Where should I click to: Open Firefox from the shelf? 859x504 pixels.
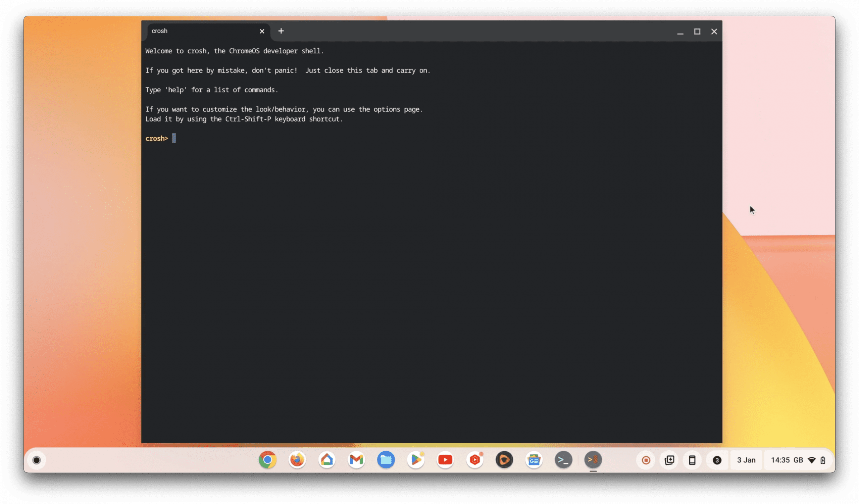point(297,460)
